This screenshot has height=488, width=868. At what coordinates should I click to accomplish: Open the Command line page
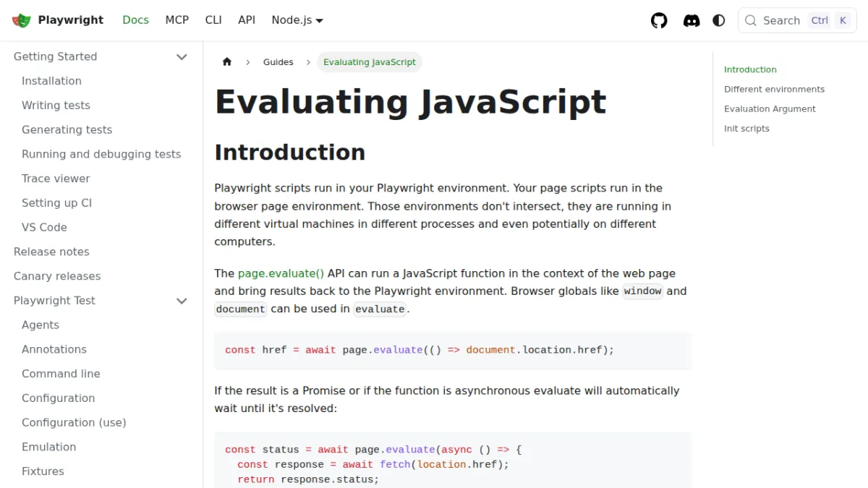tap(61, 374)
